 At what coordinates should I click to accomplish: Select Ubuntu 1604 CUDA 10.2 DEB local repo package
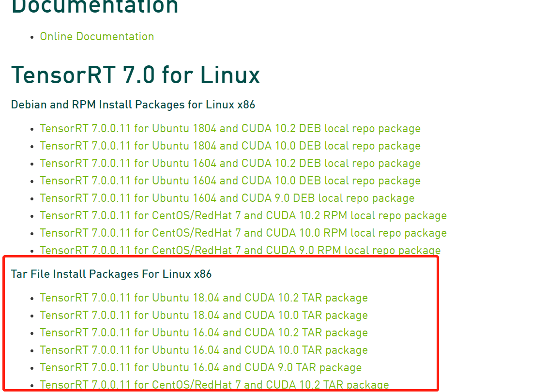pos(230,163)
